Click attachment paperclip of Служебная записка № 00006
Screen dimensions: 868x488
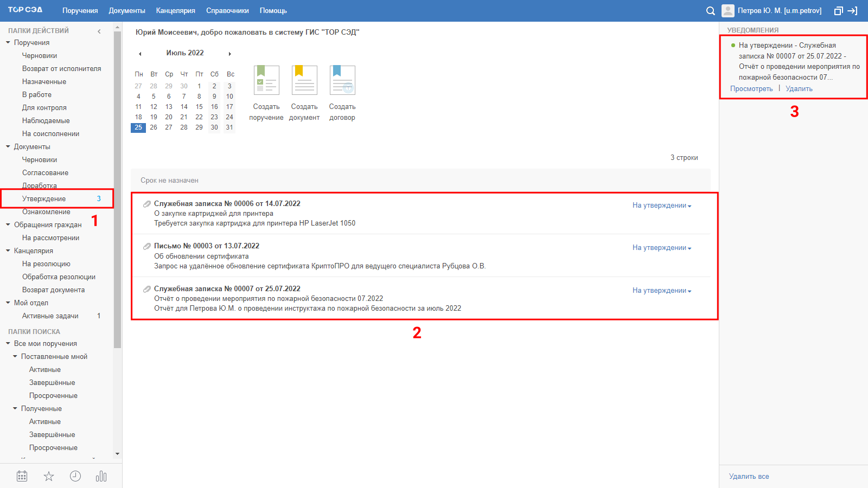[147, 204]
